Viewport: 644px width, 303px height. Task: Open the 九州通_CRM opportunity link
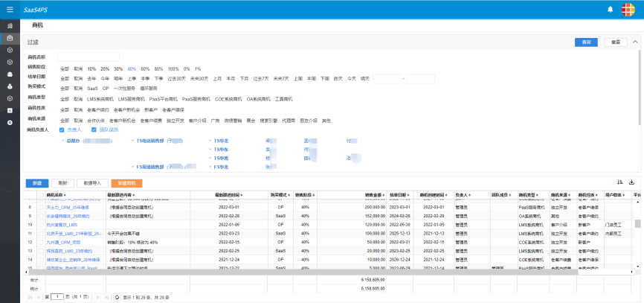click(64, 242)
